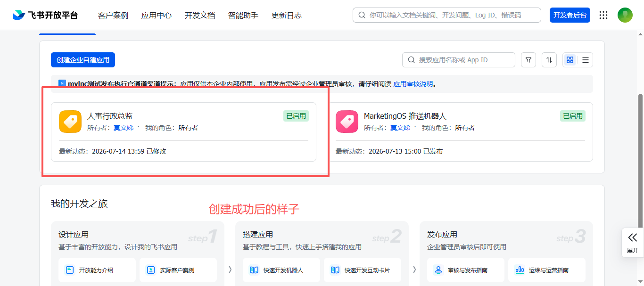The height and width of the screenshot is (286, 644).
Task: Open the 应用中心 menu
Action: 157,15
